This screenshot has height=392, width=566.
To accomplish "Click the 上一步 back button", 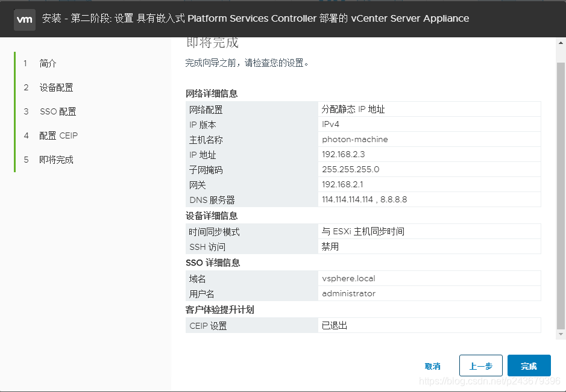I will point(481,366).
